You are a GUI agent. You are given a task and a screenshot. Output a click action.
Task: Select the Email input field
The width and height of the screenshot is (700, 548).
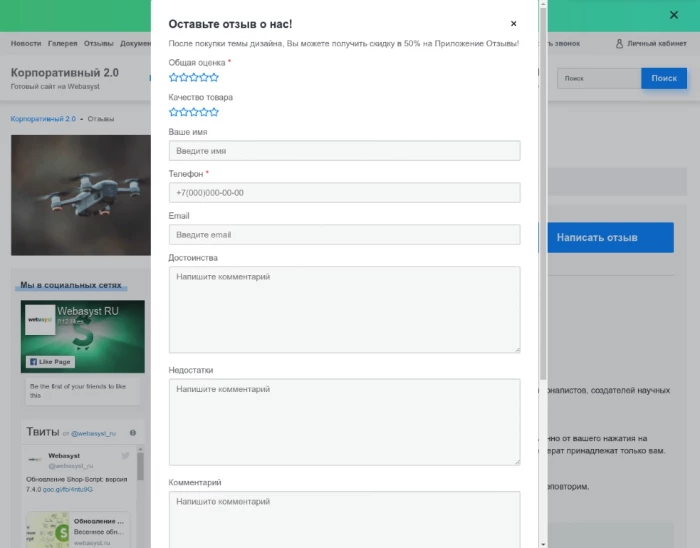click(344, 235)
